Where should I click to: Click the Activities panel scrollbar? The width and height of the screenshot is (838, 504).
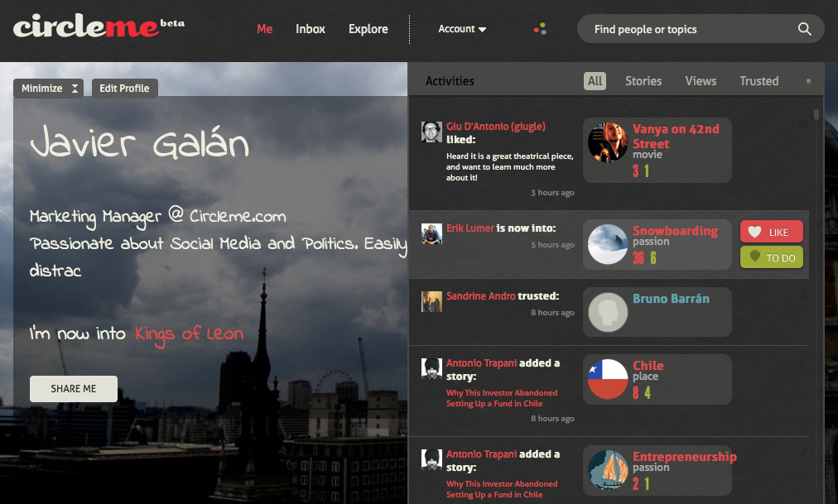(816, 116)
